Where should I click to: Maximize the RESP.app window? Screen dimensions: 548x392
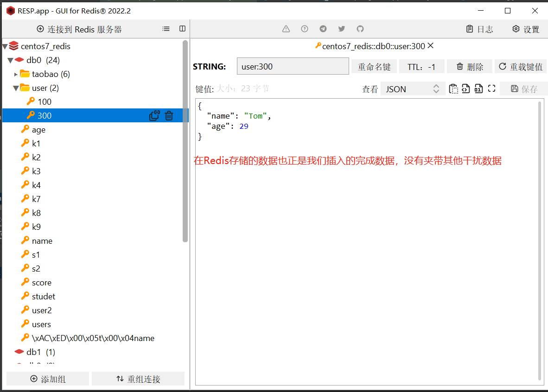tap(508, 11)
